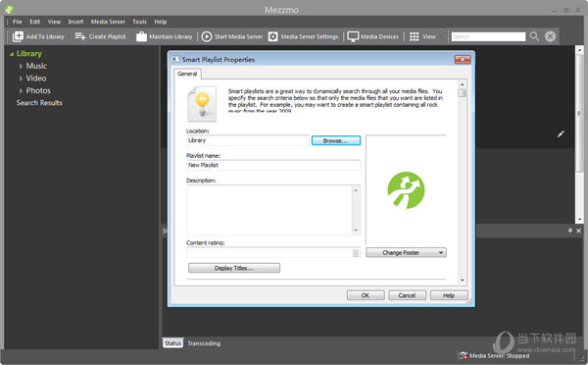Click the clear search X icon
The height and width of the screenshot is (365, 588).
(550, 36)
